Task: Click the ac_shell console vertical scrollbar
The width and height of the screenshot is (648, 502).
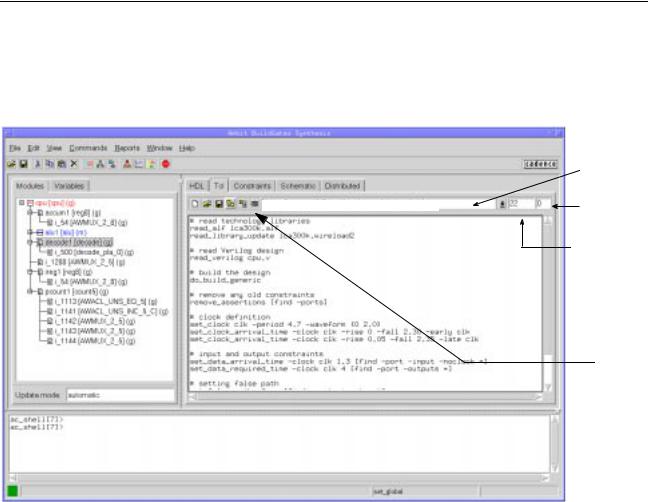Action: pos(555,444)
